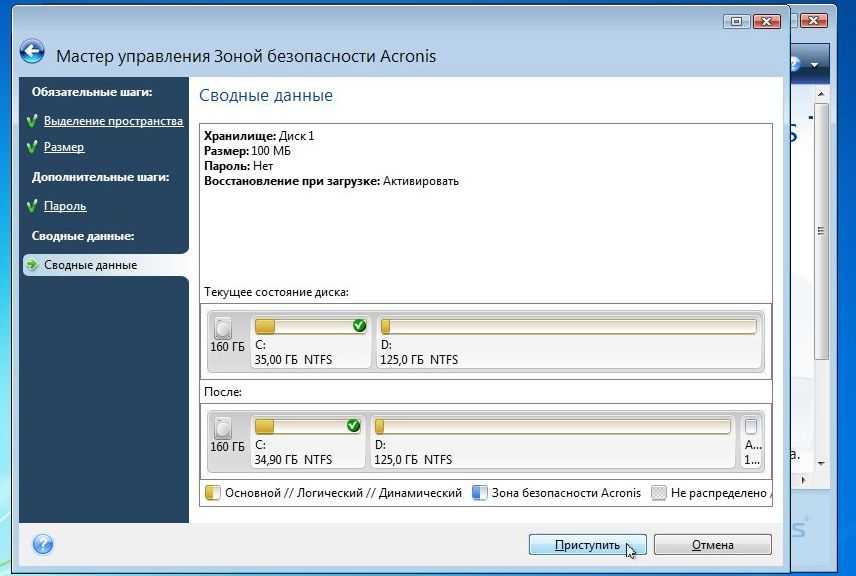Open the Выделение пространства step

[113, 121]
